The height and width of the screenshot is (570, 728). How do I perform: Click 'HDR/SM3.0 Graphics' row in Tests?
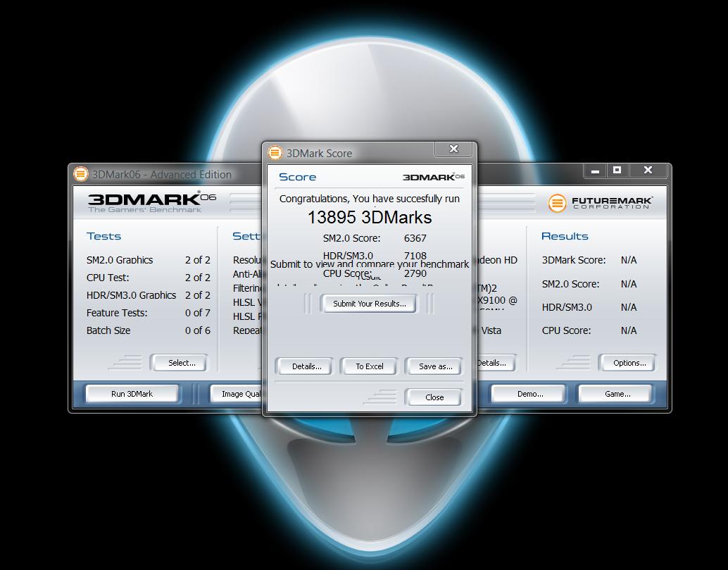click(148, 295)
